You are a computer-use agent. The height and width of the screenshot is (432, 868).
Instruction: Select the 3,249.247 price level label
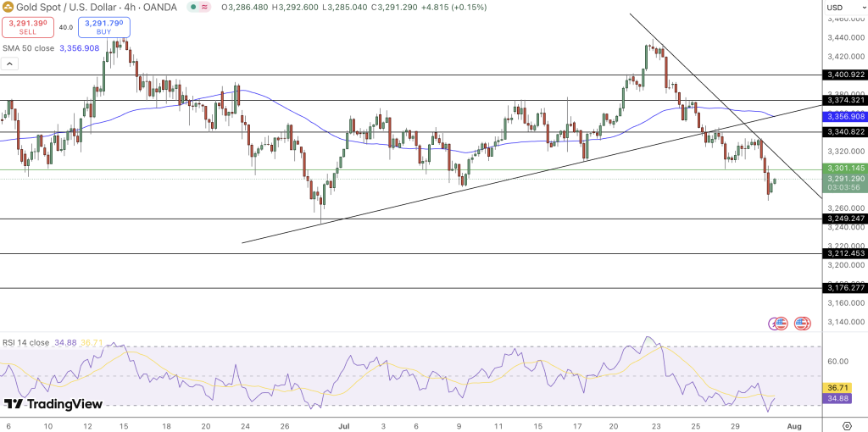(845, 219)
